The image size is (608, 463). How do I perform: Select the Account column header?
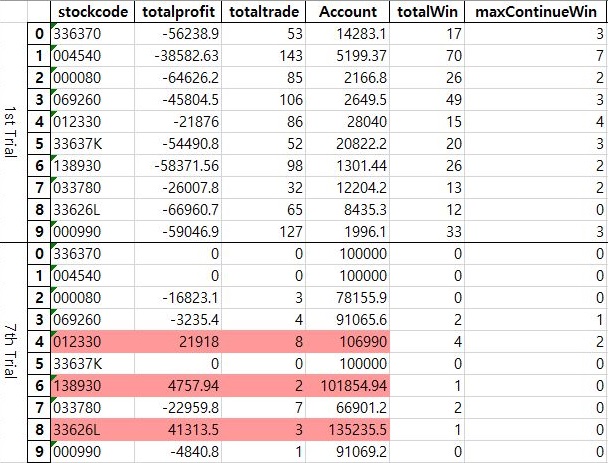pos(347,12)
